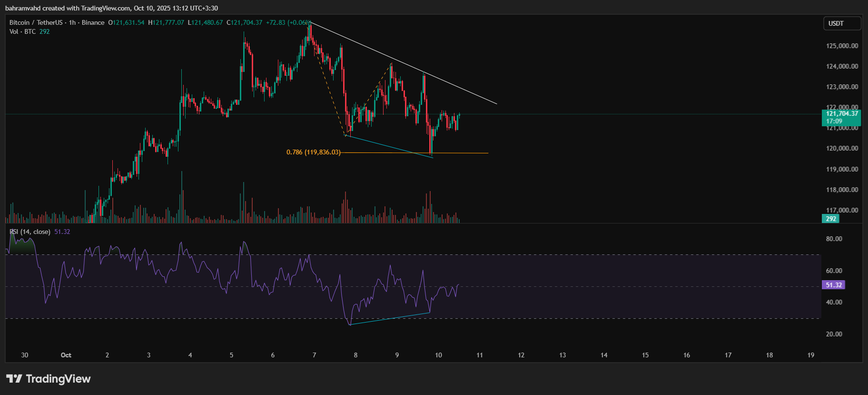Click the 80.00 level on RSI scale
This screenshot has width=868, height=395.
[x=834, y=239]
